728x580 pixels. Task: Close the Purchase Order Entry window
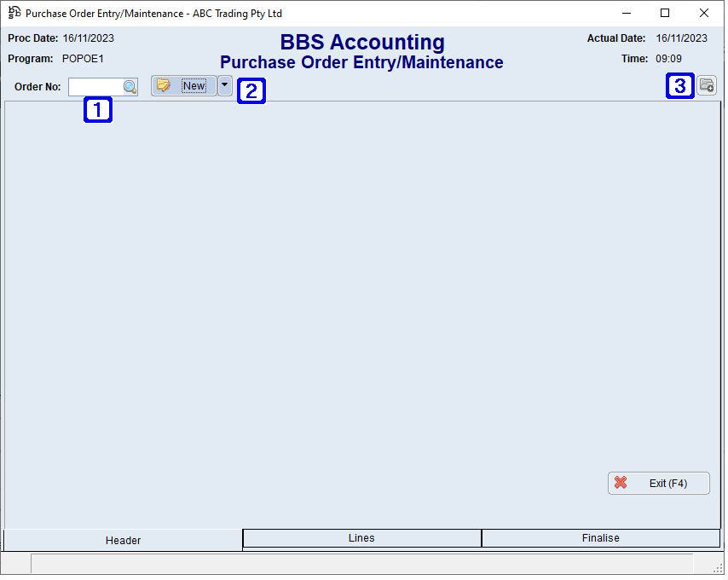pos(704,13)
